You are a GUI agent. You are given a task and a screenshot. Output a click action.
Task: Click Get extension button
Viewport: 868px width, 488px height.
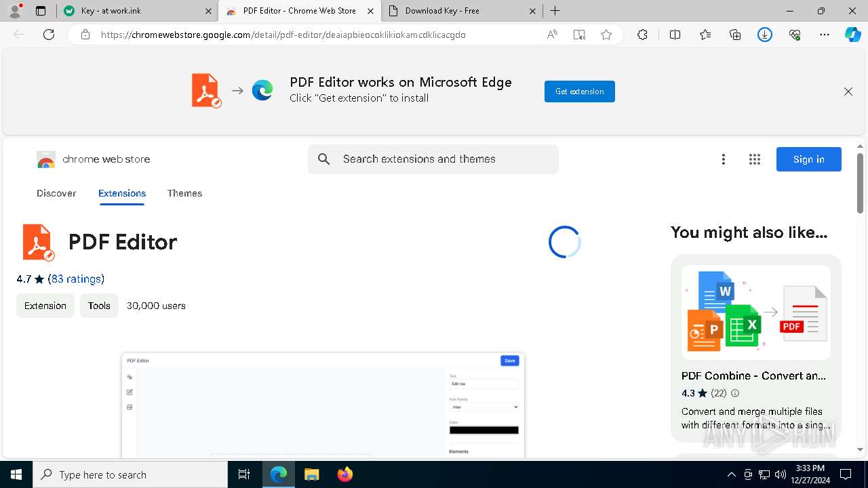click(x=579, y=91)
